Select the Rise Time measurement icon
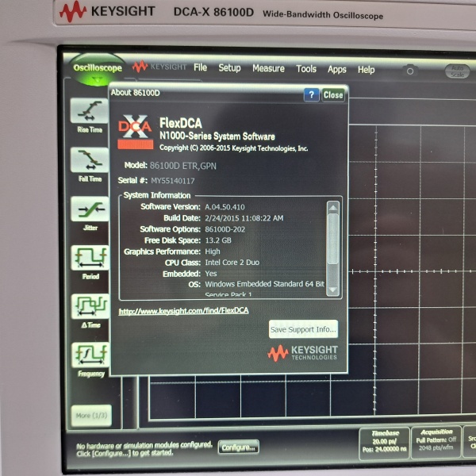This screenshot has width=476, height=476. click(89, 111)
